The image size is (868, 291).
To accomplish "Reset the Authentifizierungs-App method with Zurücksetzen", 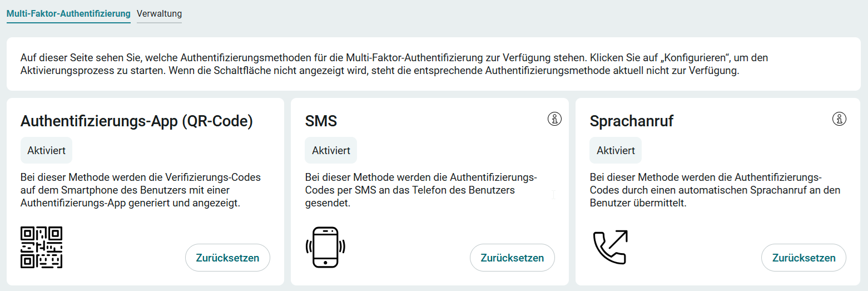I will (227, 258).
